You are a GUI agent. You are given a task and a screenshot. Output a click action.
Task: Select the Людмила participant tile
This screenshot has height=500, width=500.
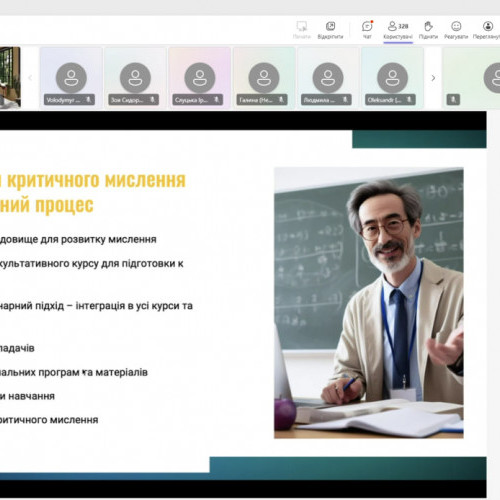[328, 78]
